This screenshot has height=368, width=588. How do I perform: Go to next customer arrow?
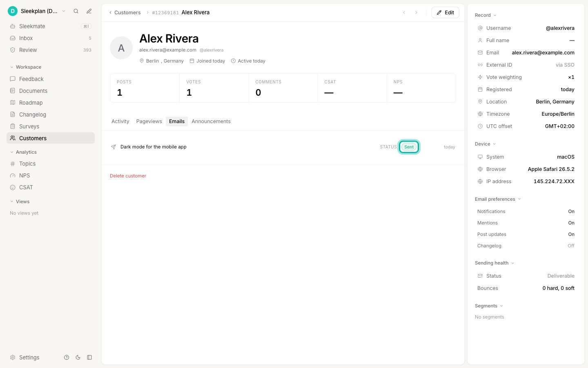click(x=416, y=13)
